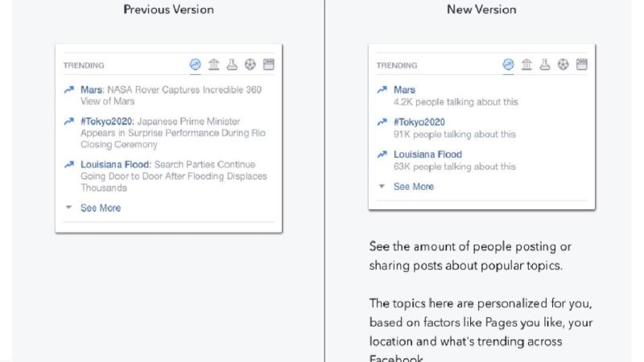Viewport: 644px width, 362px height.
Task: Select Sports ball icon in New Version panel
Action: (563, 64)
